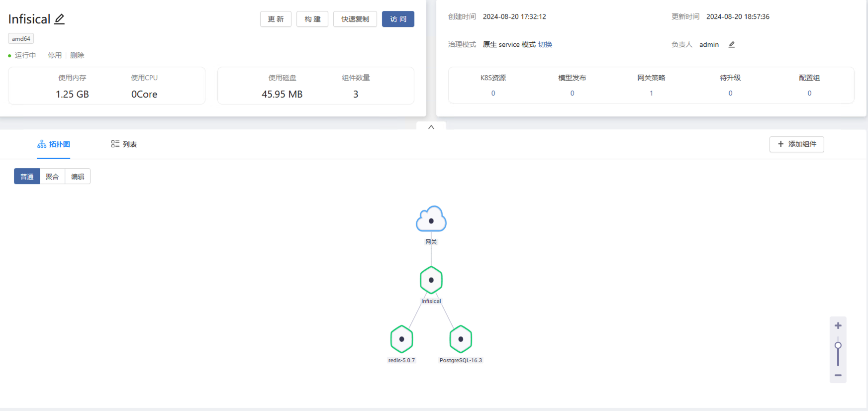Click the 0Core CPU value
Viewport: 868px width, 411px height.
click(x=144, y=94)
